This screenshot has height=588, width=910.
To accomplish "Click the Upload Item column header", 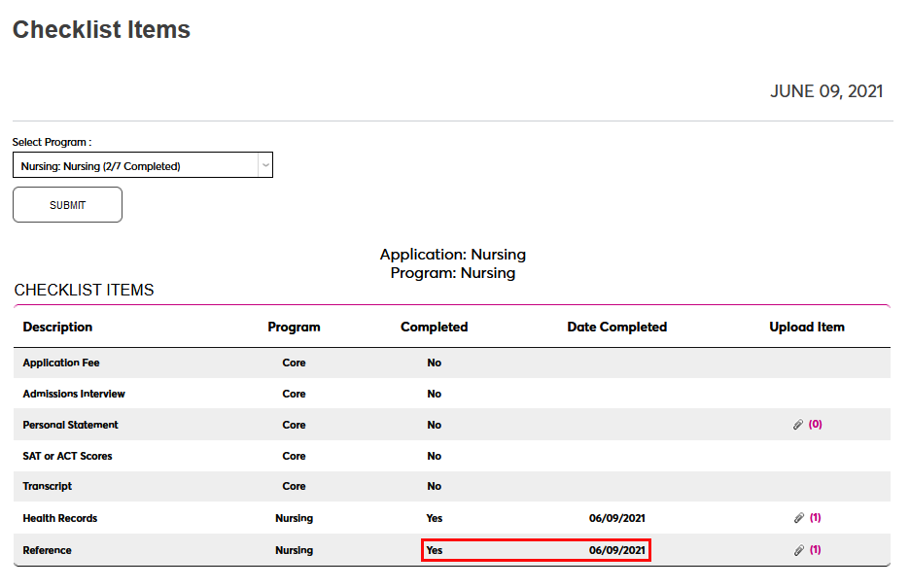I will (807, 328).
